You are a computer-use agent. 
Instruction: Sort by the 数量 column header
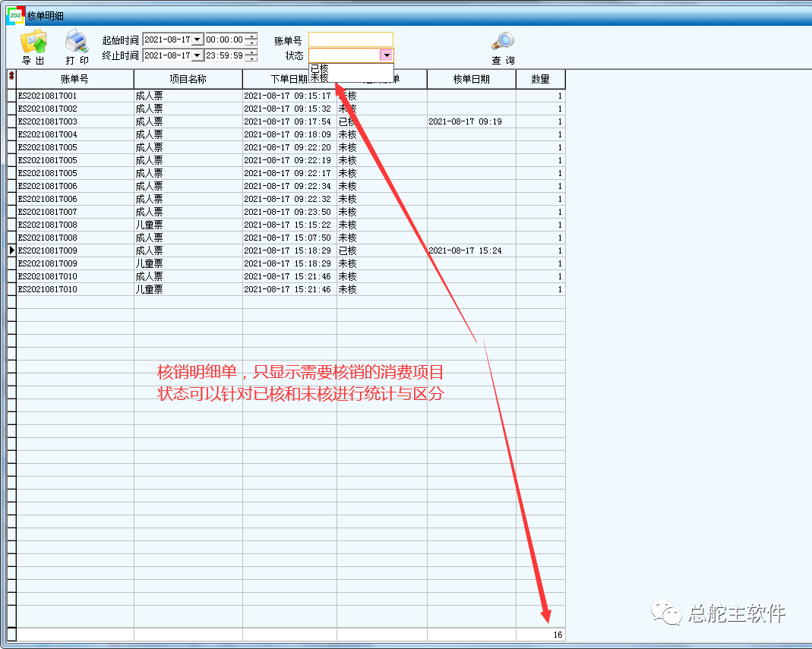541,79
